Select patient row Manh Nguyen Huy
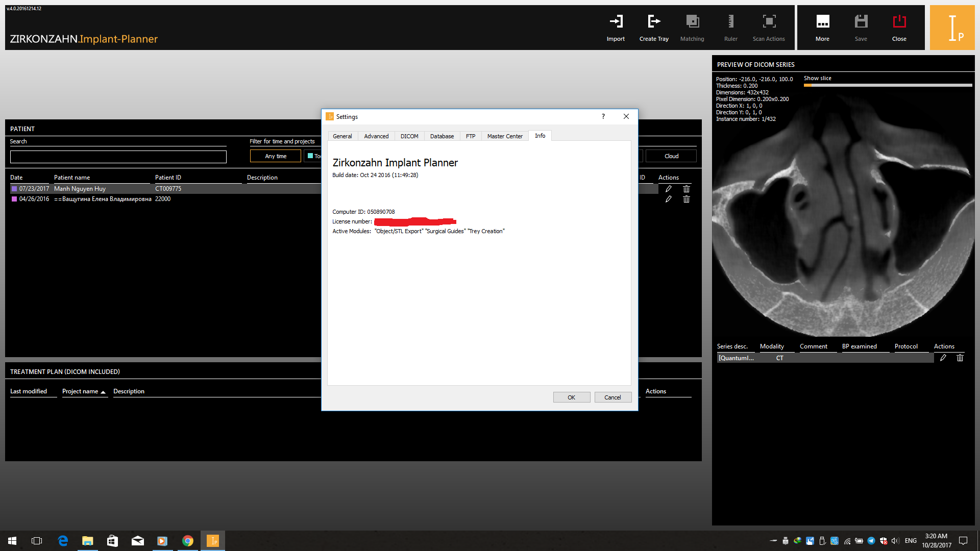This screenshot has height=551, width=980. tap(166, 189)
